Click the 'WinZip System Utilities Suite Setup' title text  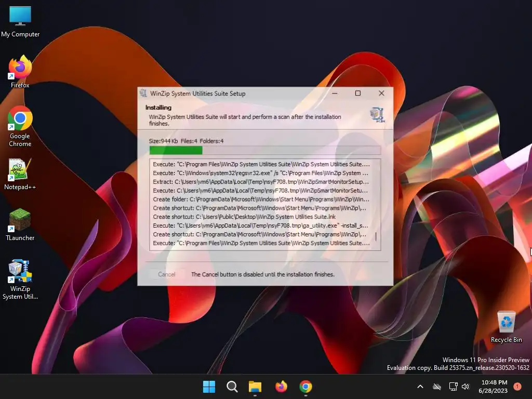(x=198, y=94)
